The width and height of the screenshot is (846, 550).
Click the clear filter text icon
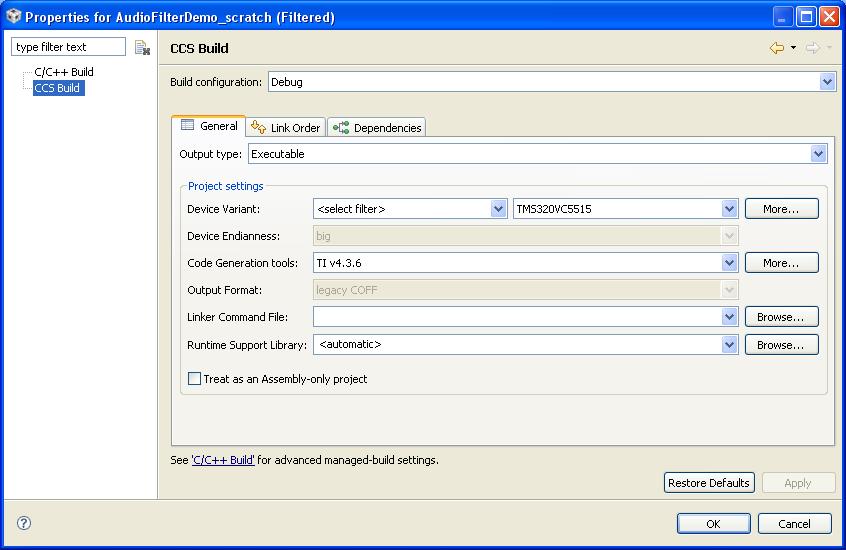[x=142, y=47]
